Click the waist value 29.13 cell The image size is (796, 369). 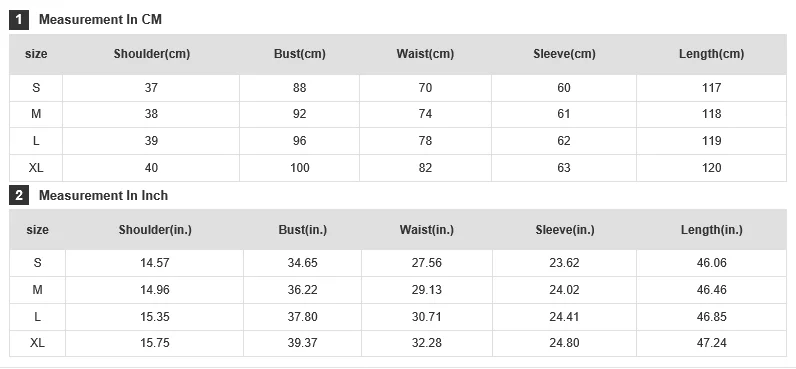[426, 290]
